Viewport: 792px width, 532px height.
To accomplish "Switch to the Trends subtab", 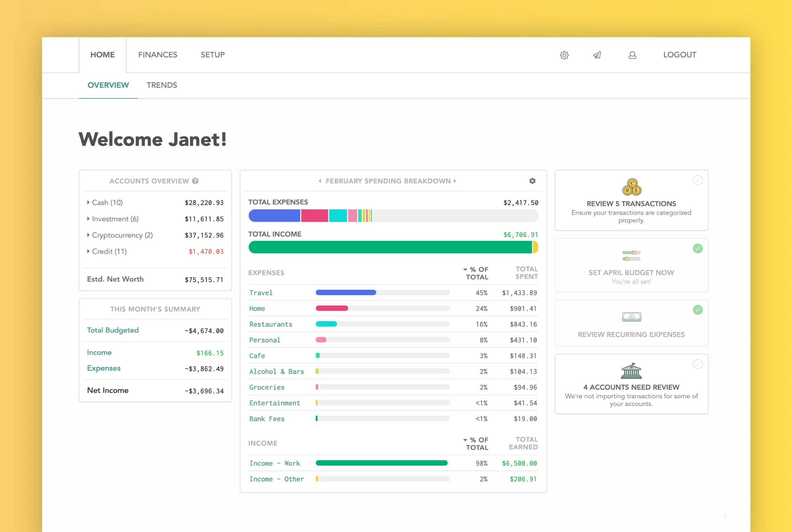I will [162, 85].
